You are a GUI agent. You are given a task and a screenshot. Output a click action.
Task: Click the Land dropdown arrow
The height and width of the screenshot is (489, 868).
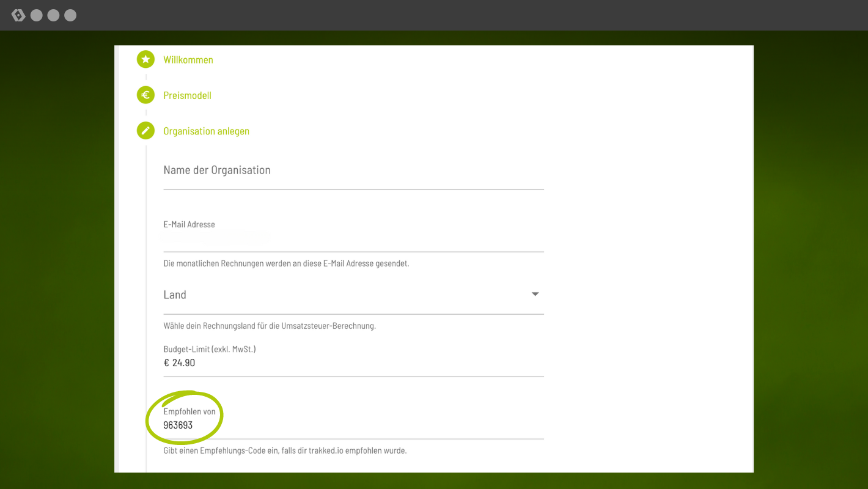pyautogui.click(x=535, y=295)
